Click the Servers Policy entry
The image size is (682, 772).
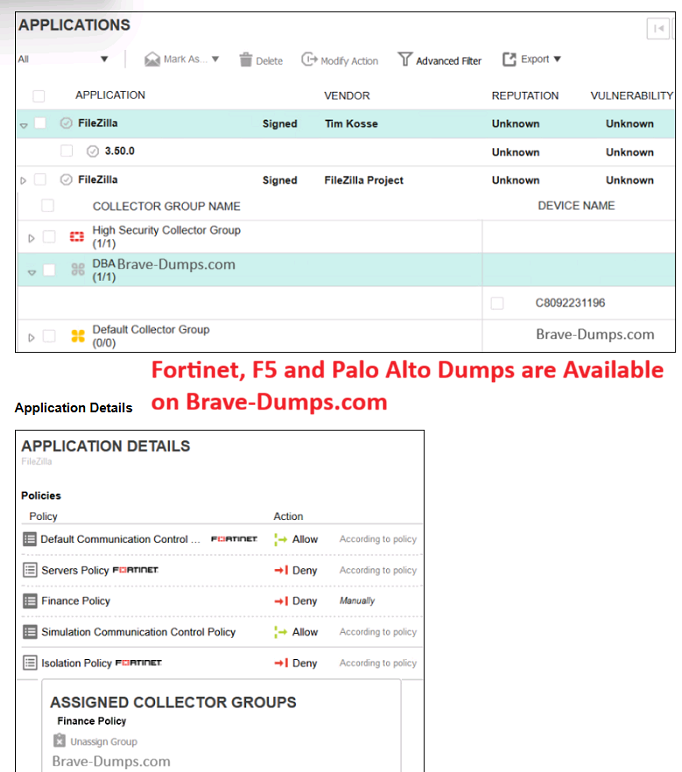coord(75,570)
